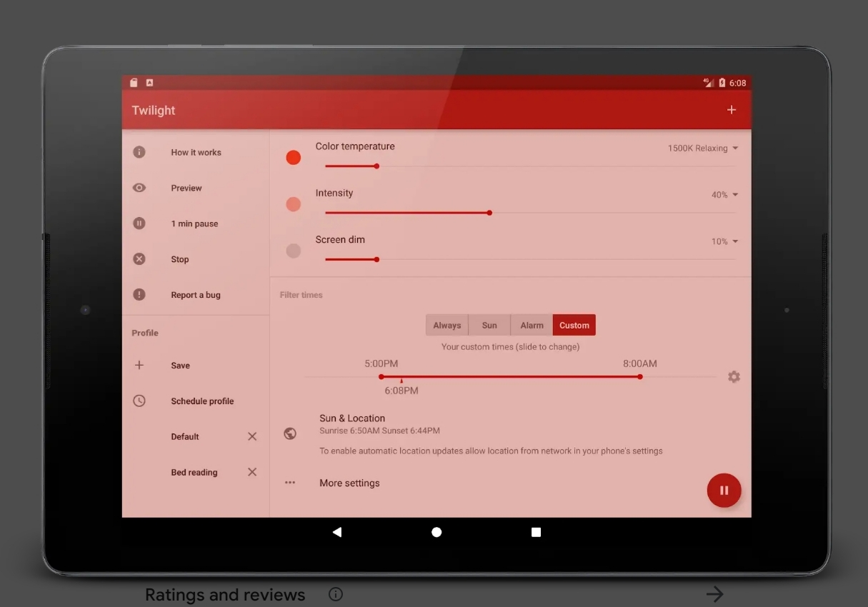This screenshot has height=607, width=868.
Task: Tap the Intensity pink color circle
Action: click(294, 204)
